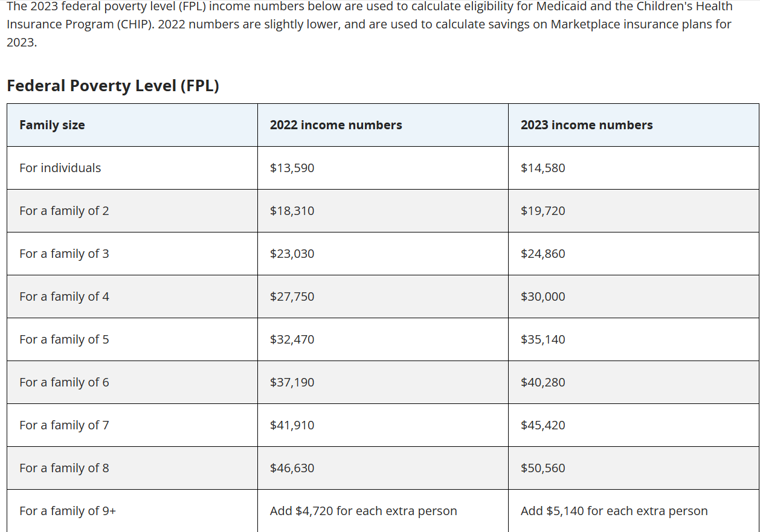Click the Federal Poverty Level (FPL) heading
This screenshot has width=760, height=532.
pyautogui.click(x=113, y=86)
